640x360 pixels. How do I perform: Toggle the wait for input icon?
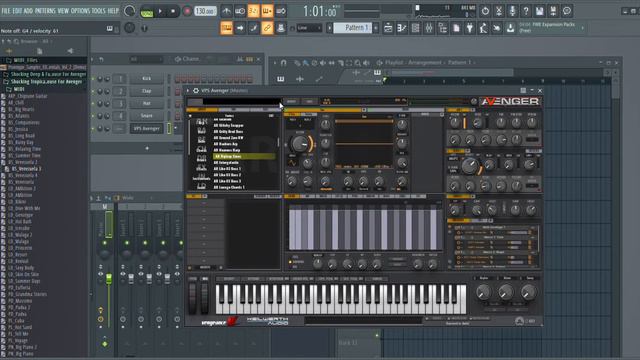(x=240, y=11)
